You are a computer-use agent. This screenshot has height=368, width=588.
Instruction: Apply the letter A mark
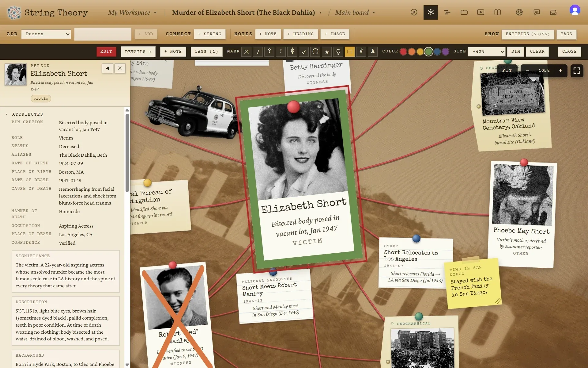pyautogui.click(x=373, y=52)
